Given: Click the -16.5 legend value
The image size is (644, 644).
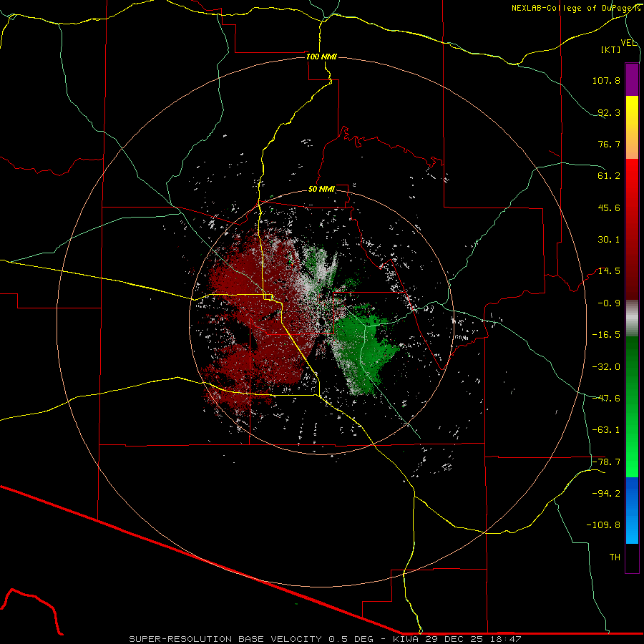Looking at the screenshot, I should (x=606, y=335).
